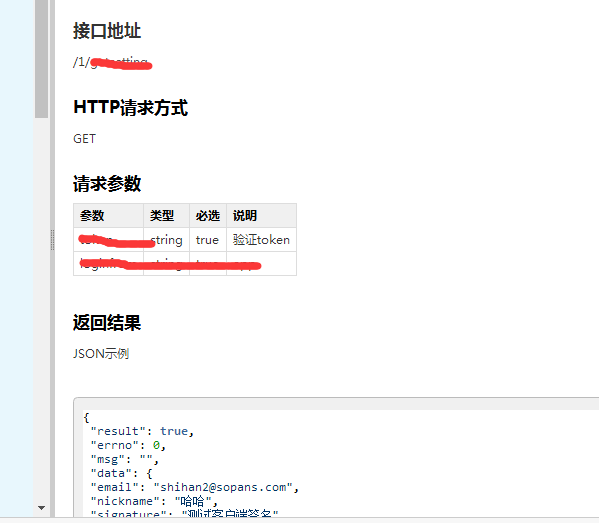Click the 类型 column header
This screenshot has width=599, height=523.
tap(167, 215)
